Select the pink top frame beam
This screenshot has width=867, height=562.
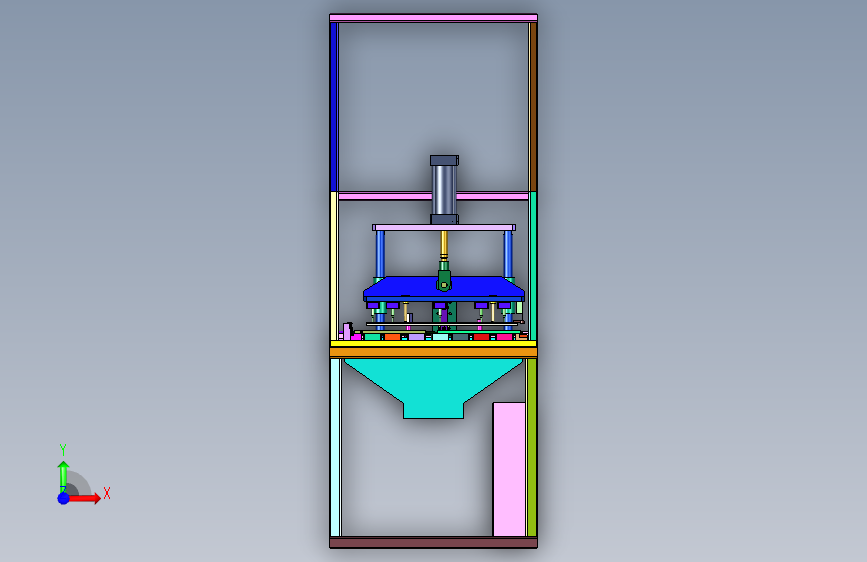(433, 18)
